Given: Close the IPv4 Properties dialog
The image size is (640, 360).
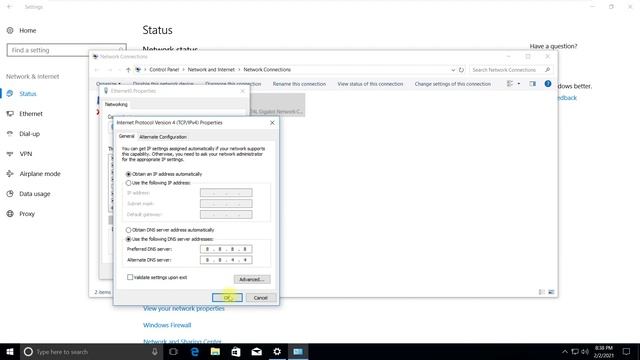Looking at the screenshot, I should (x=272, y=122).
